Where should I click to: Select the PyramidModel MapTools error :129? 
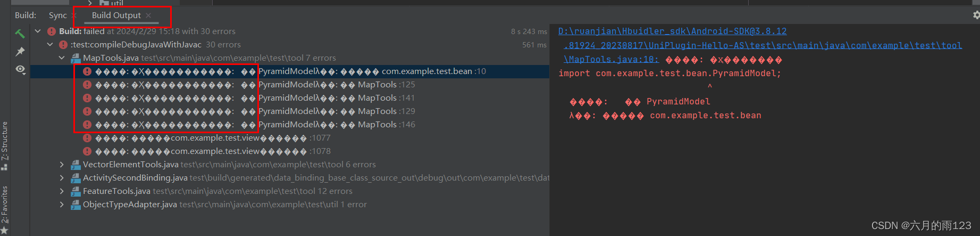click(x=290, y=111)
